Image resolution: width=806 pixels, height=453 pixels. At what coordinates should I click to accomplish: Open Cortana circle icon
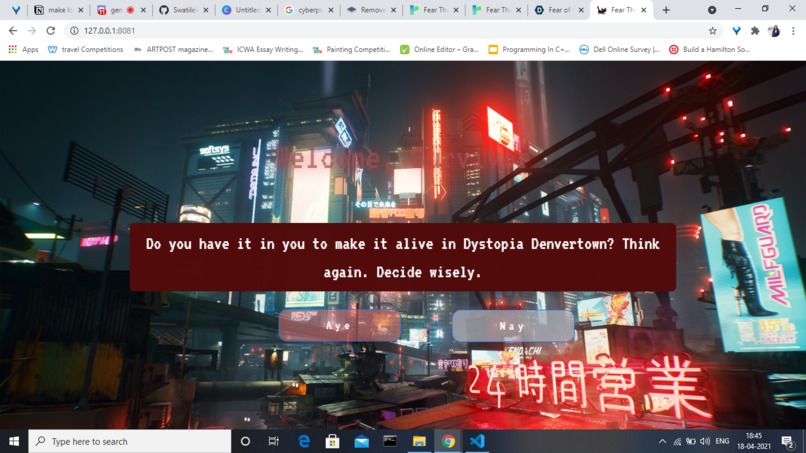pos(245,441)
